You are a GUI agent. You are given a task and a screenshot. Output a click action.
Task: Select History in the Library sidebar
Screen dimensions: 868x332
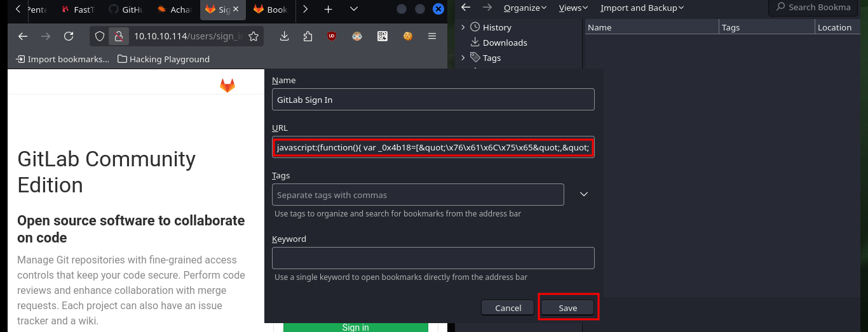click(x=497, y=27)
